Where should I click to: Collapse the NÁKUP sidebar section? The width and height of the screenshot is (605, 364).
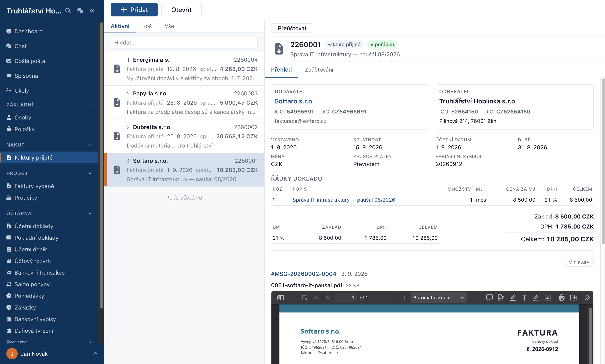tap(90, 145)
